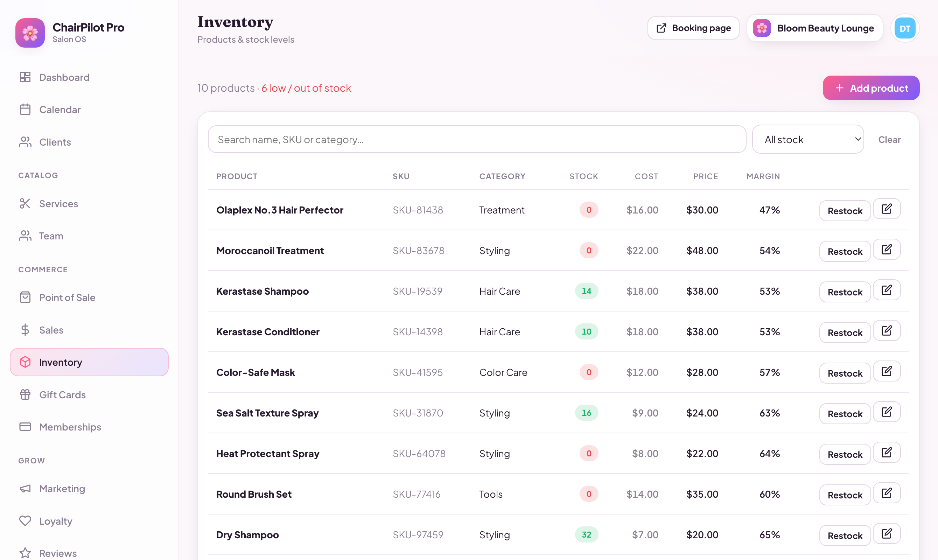Screen dimensions: 938x560
Task: Open Point of Sale page
Action: click(x=89, y=297)
